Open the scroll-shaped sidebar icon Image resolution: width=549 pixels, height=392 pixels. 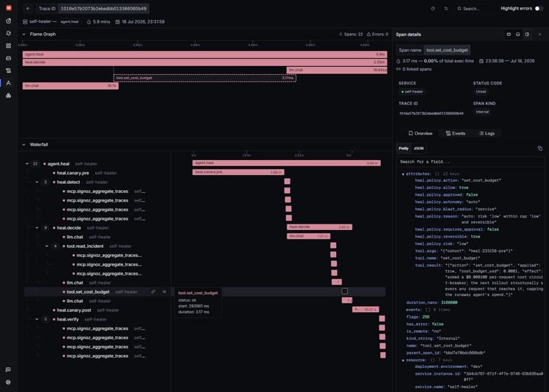point(8,70)
